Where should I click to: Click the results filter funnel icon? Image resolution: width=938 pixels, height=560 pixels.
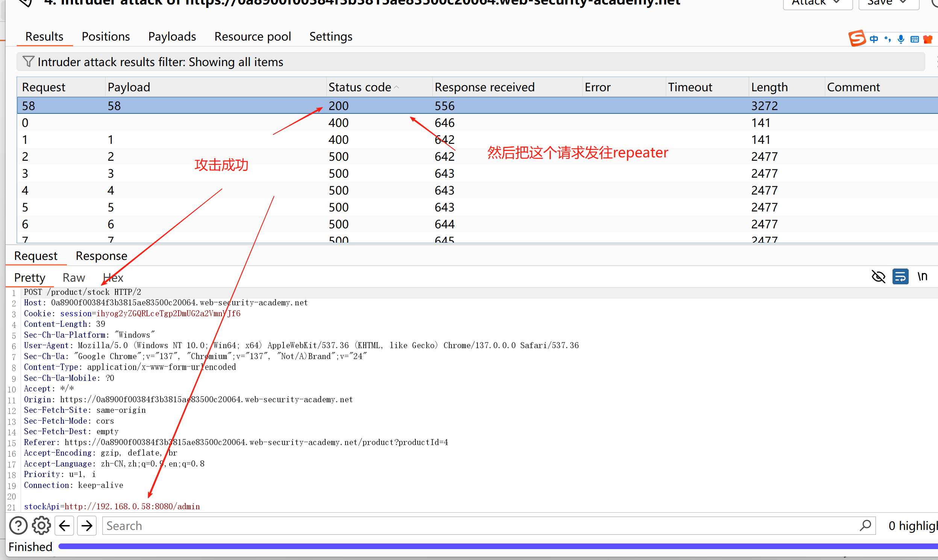click(x=28, y=62)
